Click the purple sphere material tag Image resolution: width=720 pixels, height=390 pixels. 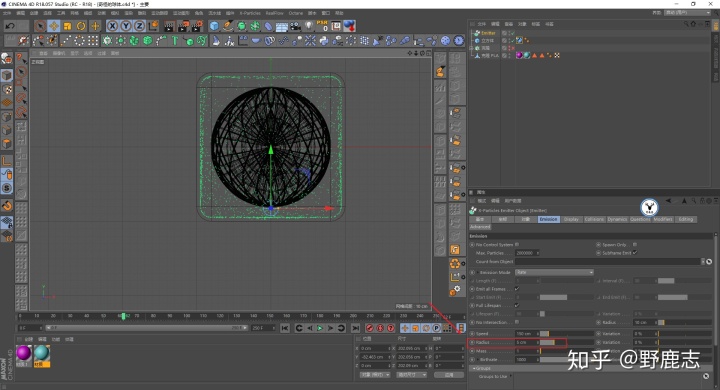pyautogui.click(x=519, y=55)
